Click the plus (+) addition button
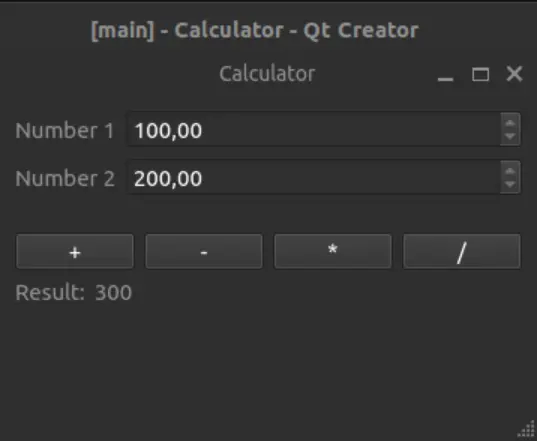 [x=75, y=251]
